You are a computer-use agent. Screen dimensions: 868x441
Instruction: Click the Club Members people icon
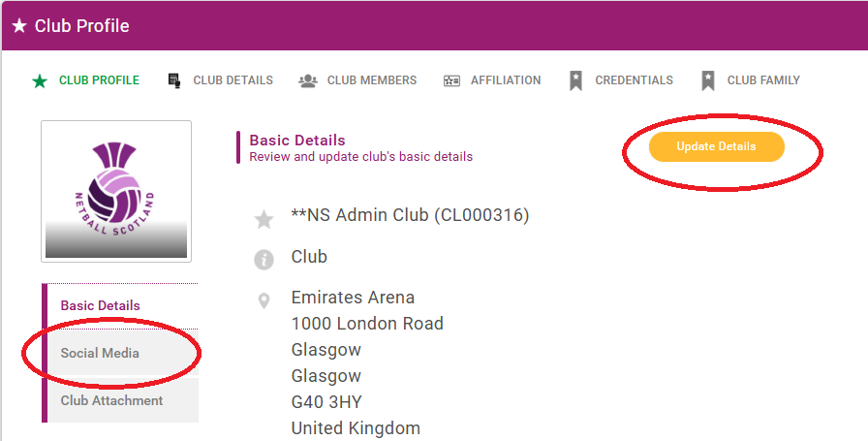click(x=308, y=80)
